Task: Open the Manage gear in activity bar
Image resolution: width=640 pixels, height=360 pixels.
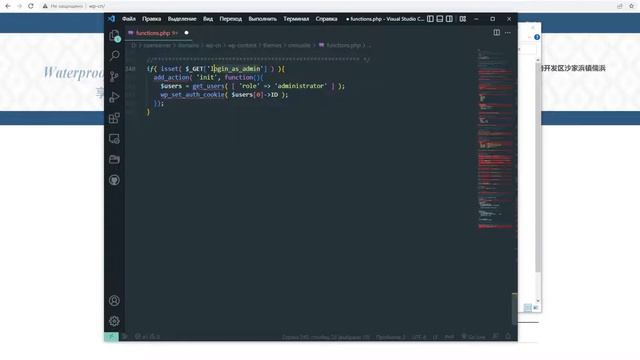Action: coord(114,321)
